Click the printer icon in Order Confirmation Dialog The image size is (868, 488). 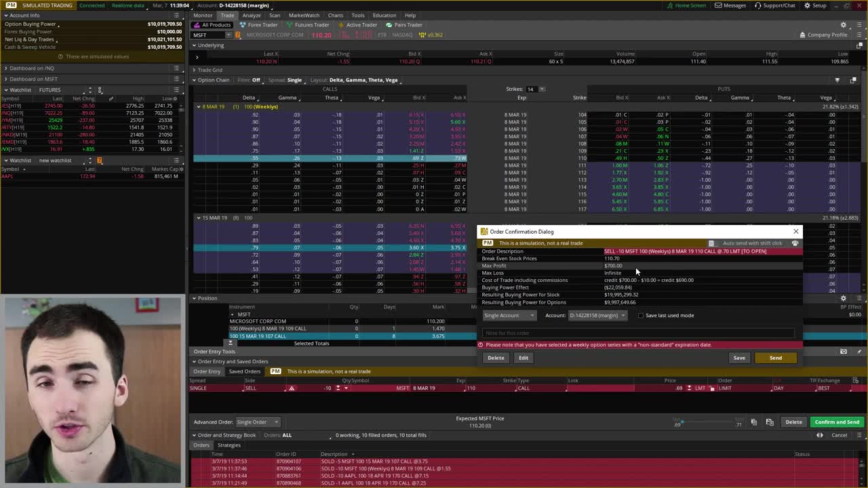(x=795, y=243)
